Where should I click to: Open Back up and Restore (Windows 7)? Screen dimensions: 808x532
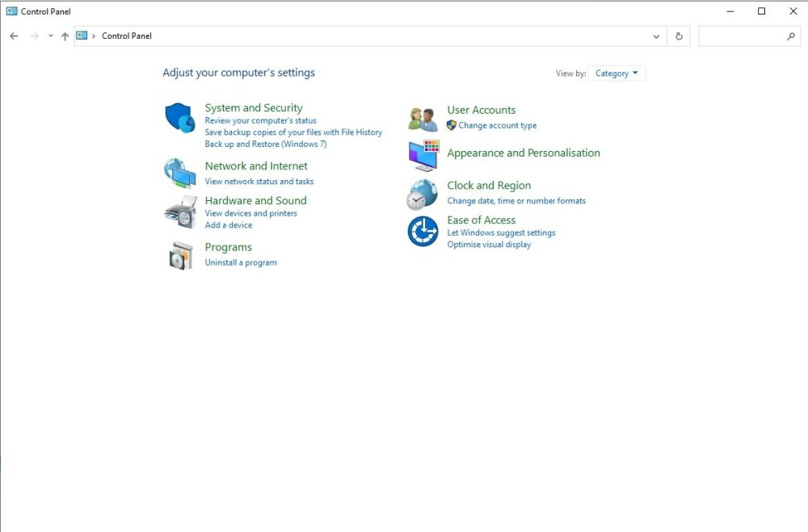pyautogui.click(x=266, y=145)
